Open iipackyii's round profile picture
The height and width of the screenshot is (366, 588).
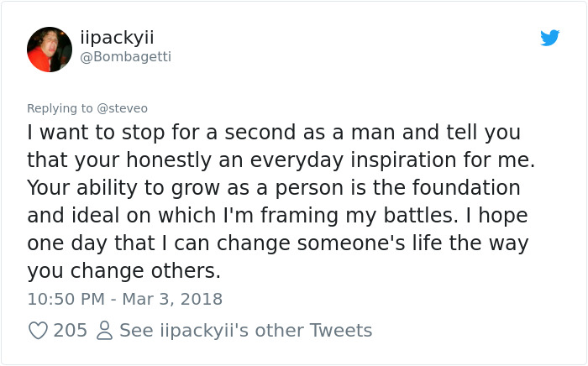click(x=50, y=50)
